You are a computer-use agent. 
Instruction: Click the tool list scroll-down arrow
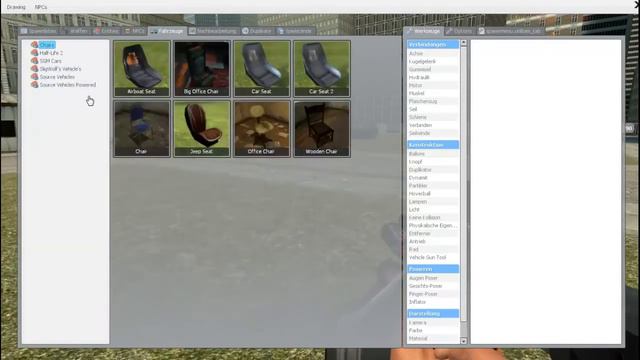[463, 341]
